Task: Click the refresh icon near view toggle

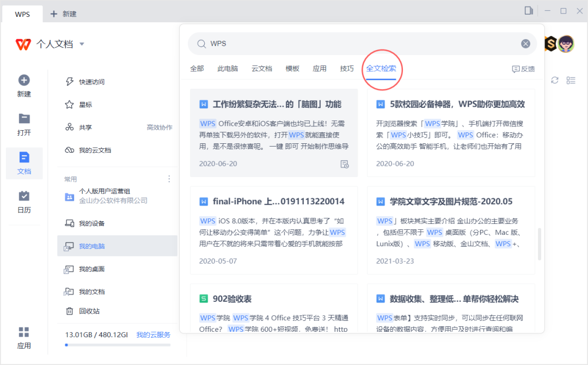Action: 555,80
